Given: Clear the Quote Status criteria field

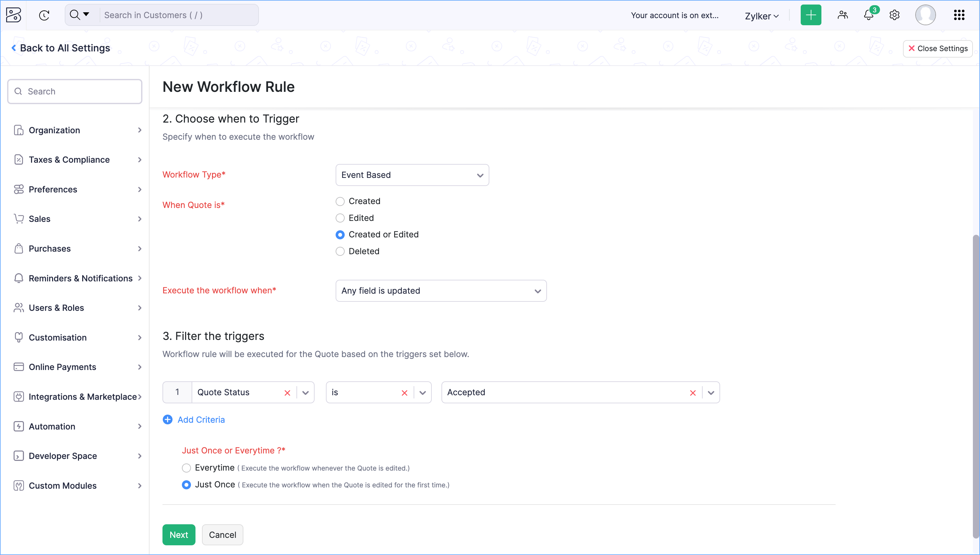Looking at the screenshot, I should pos(287,393).
